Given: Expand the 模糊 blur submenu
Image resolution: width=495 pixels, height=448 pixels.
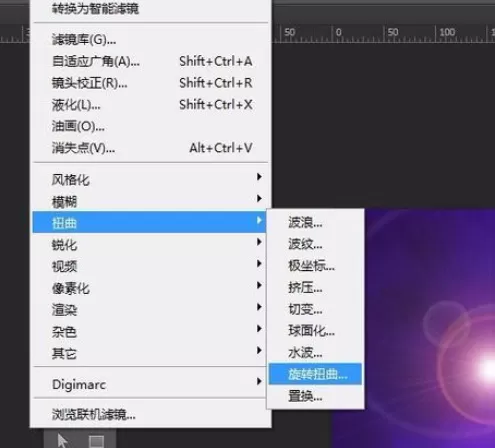Looking at the screenshot, I should pyautogui.click(x=151, y=201).
